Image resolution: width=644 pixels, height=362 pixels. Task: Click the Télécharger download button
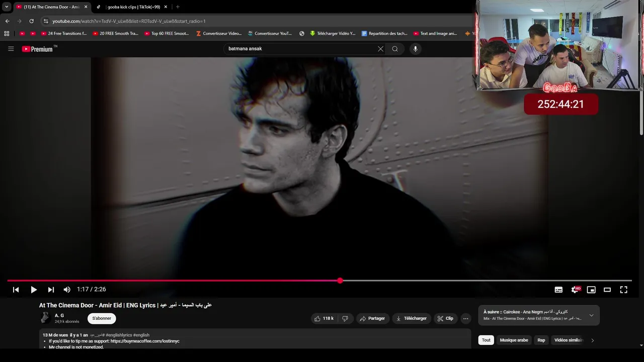pyautogui.click(x=412, y=318)
